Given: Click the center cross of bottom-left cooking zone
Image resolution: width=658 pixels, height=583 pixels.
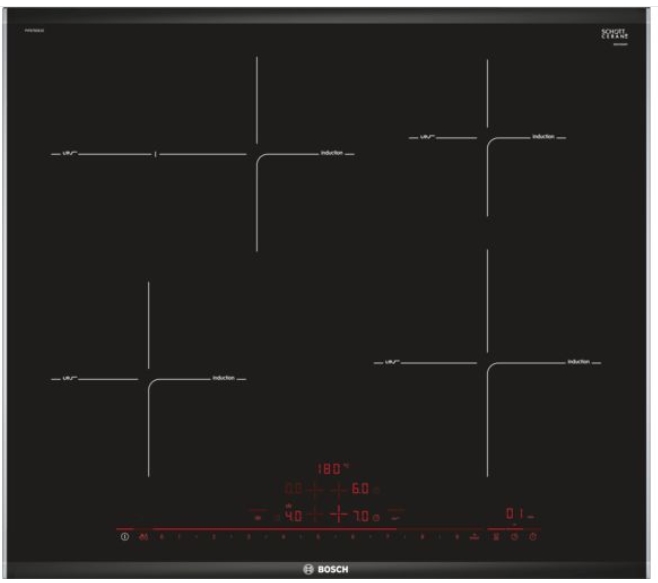Looking at the screenshot, I should pyautogui.click(x=149, y=379).
